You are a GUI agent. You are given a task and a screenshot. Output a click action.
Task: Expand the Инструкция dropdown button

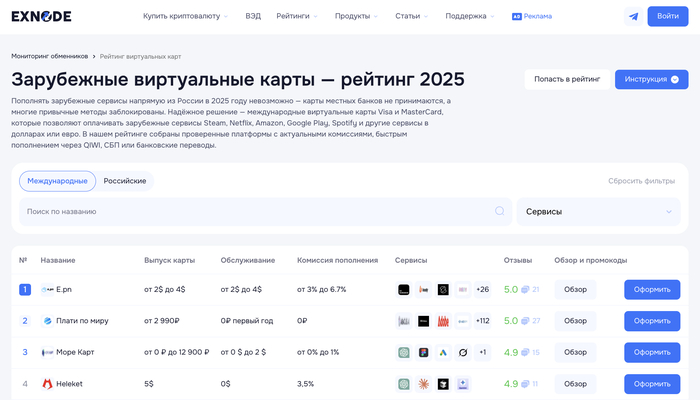point(651,79)
